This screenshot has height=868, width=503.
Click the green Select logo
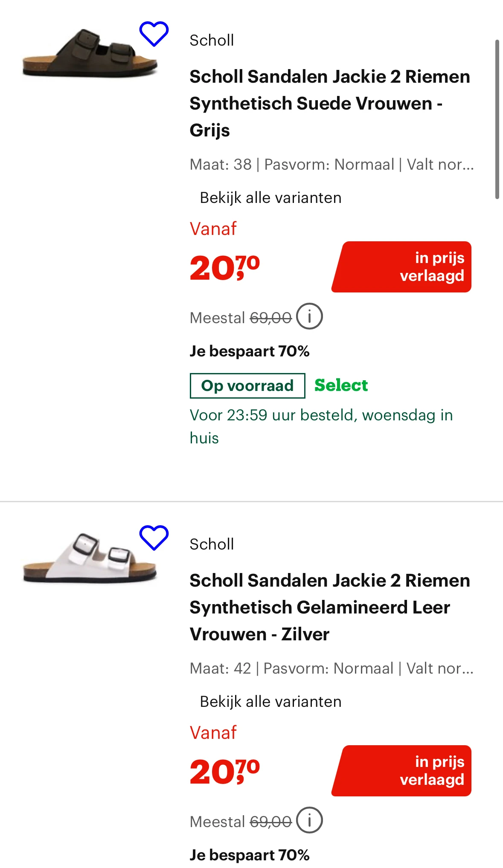coord(341,385)
